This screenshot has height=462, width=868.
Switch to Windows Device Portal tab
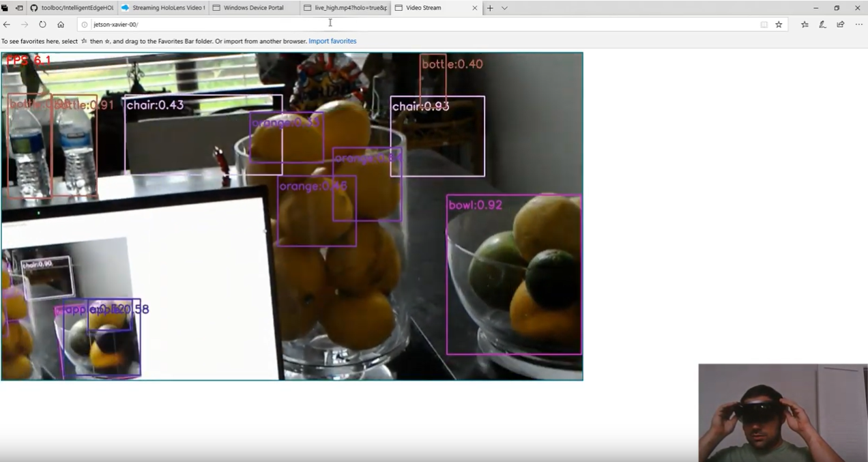(254, 8)
